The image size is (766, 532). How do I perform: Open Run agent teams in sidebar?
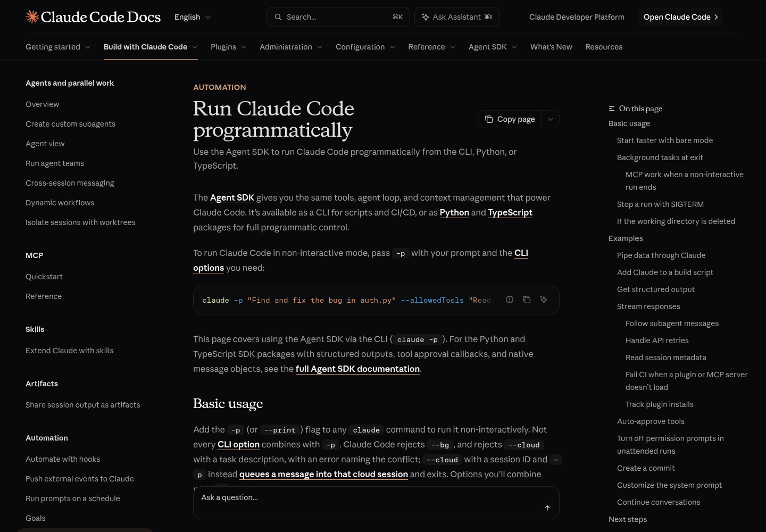(55, 163)
